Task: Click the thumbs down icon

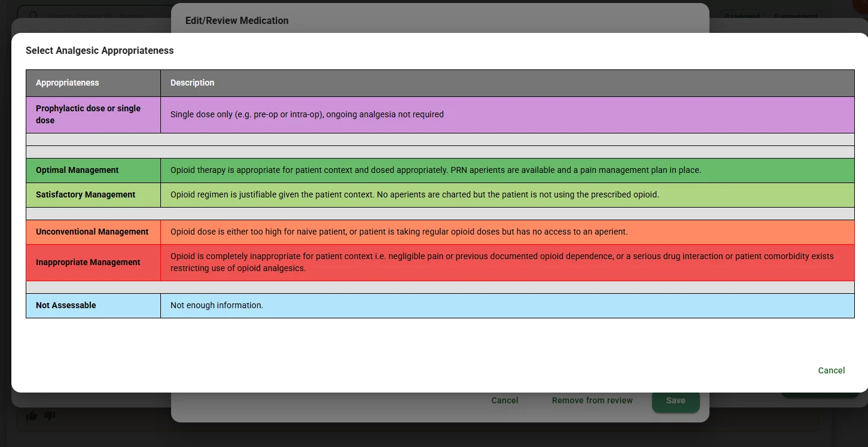Action: pyautogui.click(x=50, y=416)
